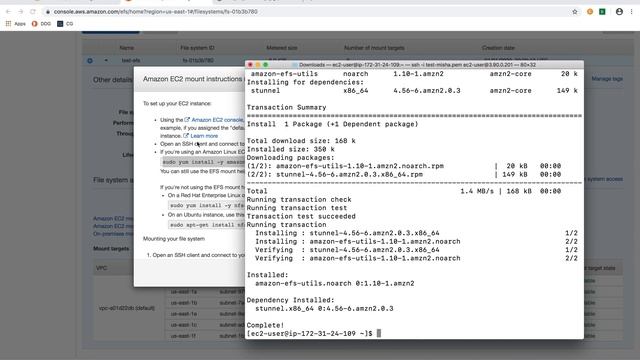This screenshot has height=360, width=640.
Task: Bookmark this page with the star icon
Action: 575,12
